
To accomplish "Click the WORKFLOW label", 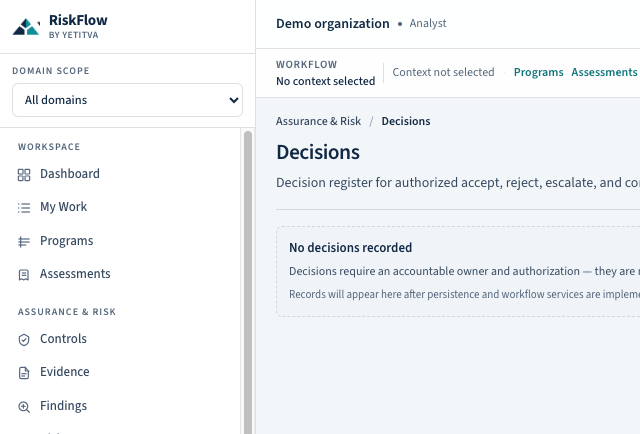I will (x=307, y=65).
